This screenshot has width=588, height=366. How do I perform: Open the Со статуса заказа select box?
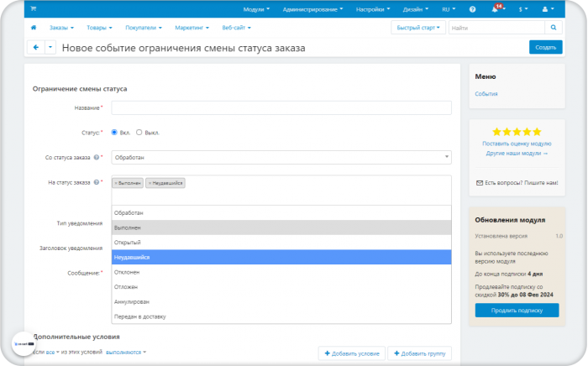click(x=281, y=157)
